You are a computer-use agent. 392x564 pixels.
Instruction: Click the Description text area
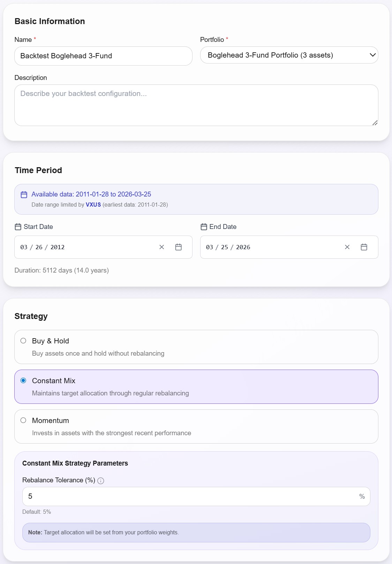(196, 105)
